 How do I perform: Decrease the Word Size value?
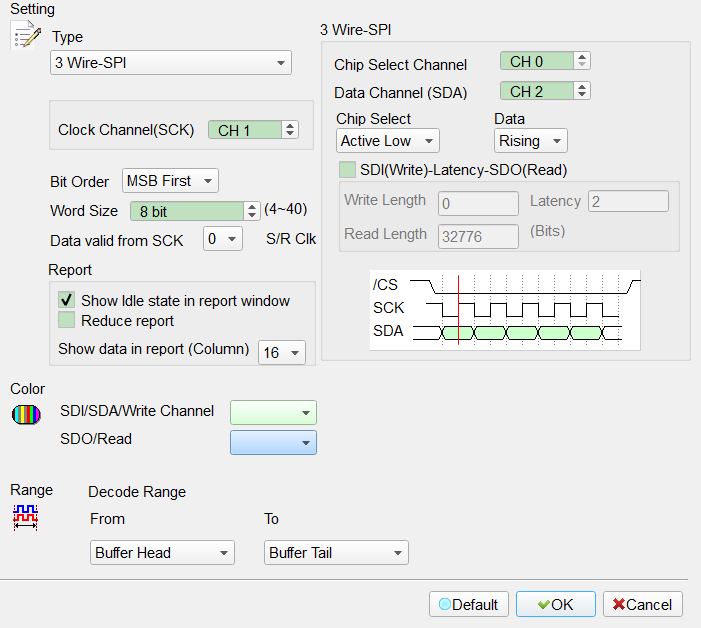pyautogui.click(x=252, y=215)
